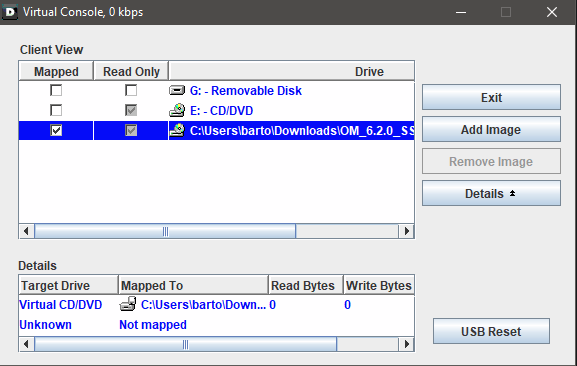Click the Read Bytes value 0

tap(273, 305)
